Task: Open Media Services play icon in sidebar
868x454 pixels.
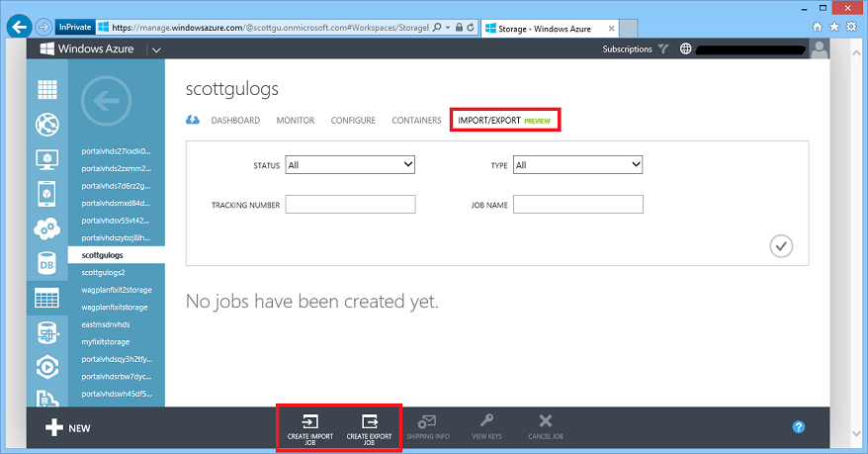Action: 47,367
